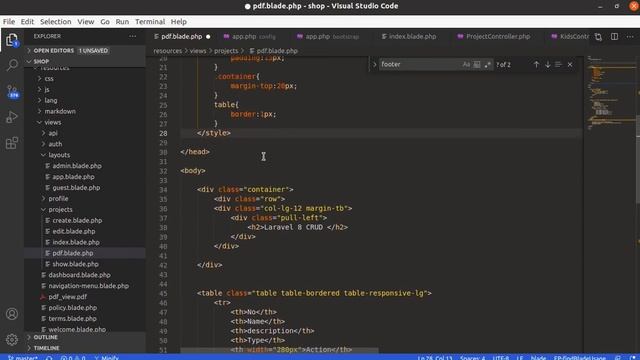Open the Source Control view

pyautogui.click(x=12, y=91)
